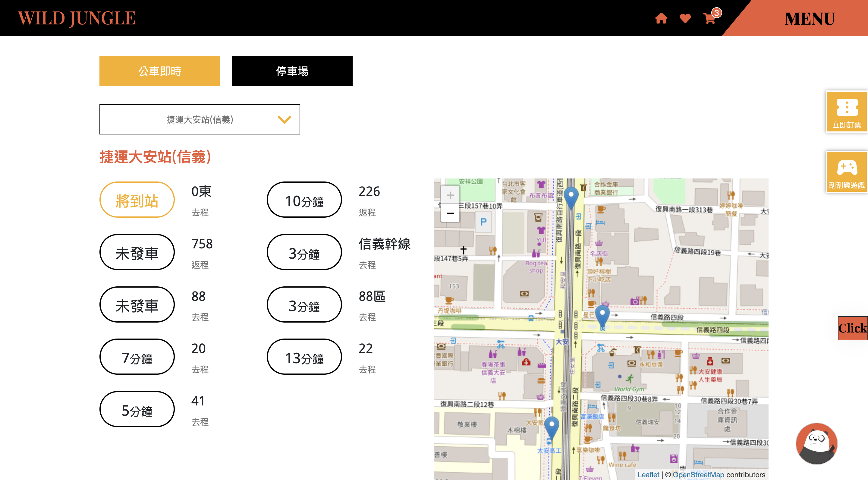The height and width of the screenshot is (495, 868).
Task: Select route number 226
Action: 370,192
